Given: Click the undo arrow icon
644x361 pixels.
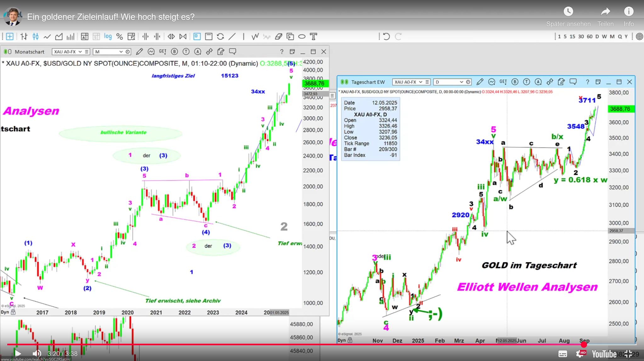Looking at the screenshot, I should 386,36.
